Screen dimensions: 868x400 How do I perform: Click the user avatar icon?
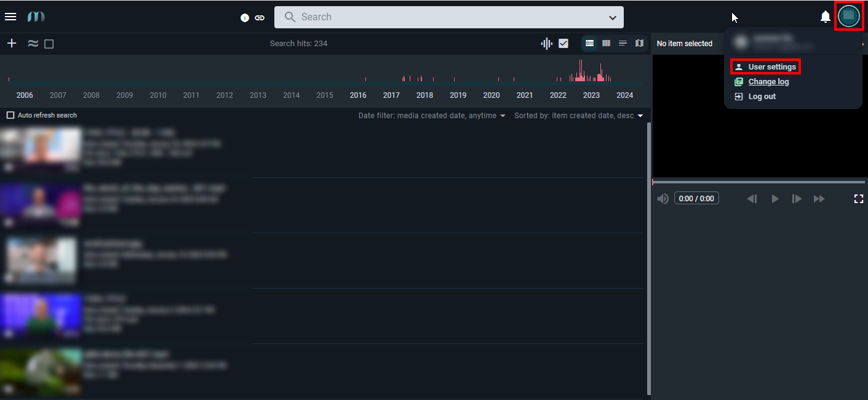pyautogui.click(x=849, y=16)
